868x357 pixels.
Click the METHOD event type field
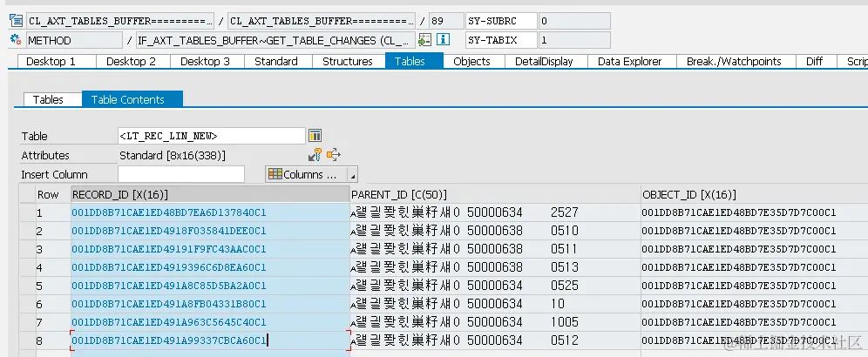click(x=74, y=40)
